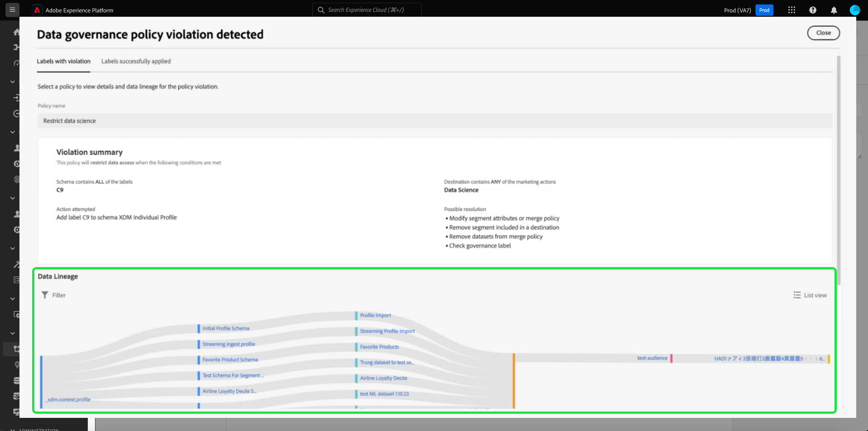Close the policy violation dialog
Viewport: 868px width, 431px height.
pyautogui.click(x=824, y=33)
